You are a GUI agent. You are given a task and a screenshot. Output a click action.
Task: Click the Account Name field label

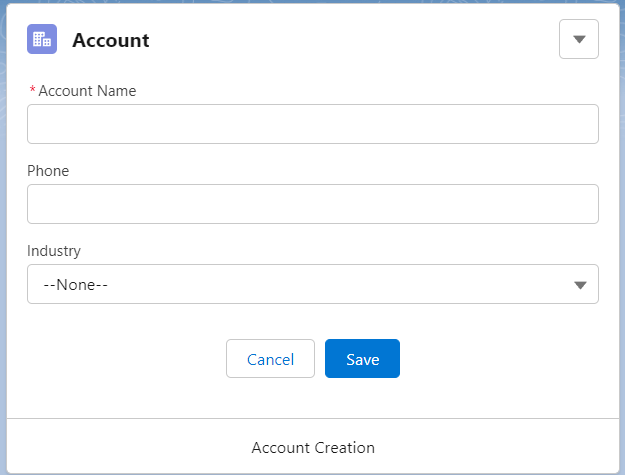(87, 91)
